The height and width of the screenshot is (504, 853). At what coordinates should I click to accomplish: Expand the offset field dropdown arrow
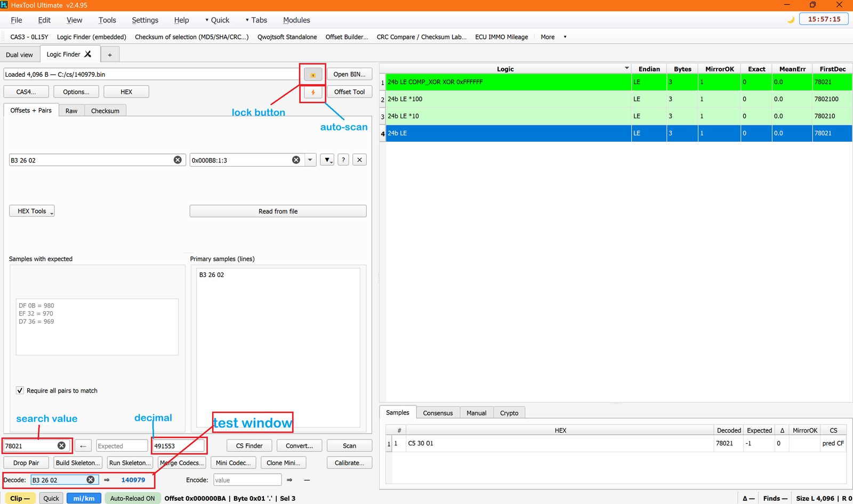click(x=310, y=160)
